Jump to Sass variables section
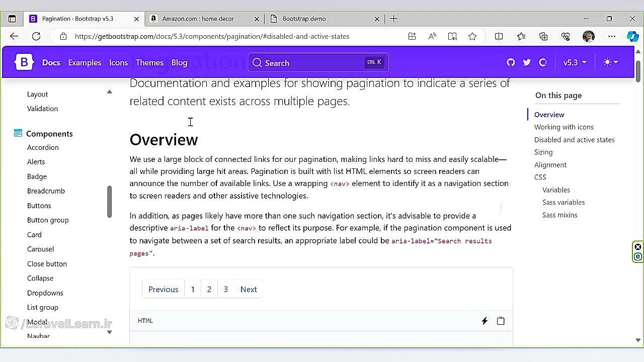The height and width of the screenshot is (362, 644). pyautogui.click(x=563, y=203)
